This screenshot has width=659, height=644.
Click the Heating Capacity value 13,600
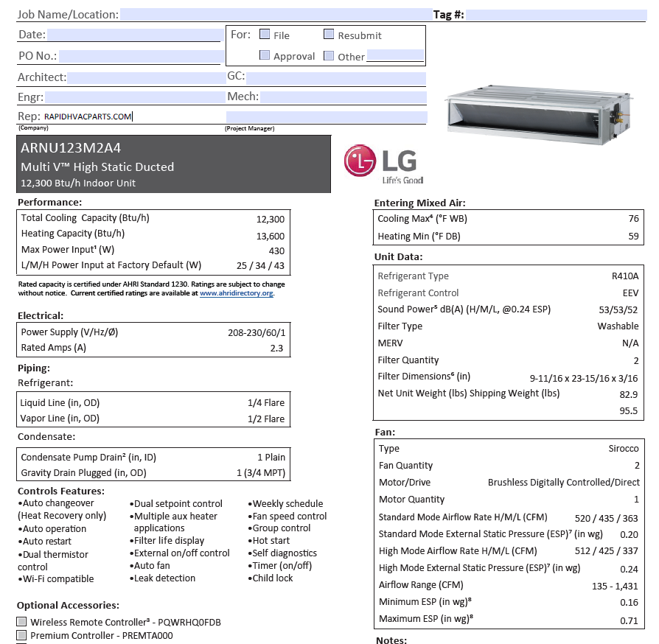pyautogui.click(x=271, y=236)
